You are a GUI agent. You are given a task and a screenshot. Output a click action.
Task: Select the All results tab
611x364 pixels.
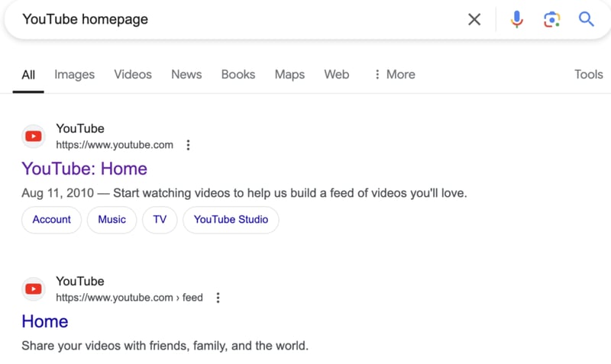point(28,74)
